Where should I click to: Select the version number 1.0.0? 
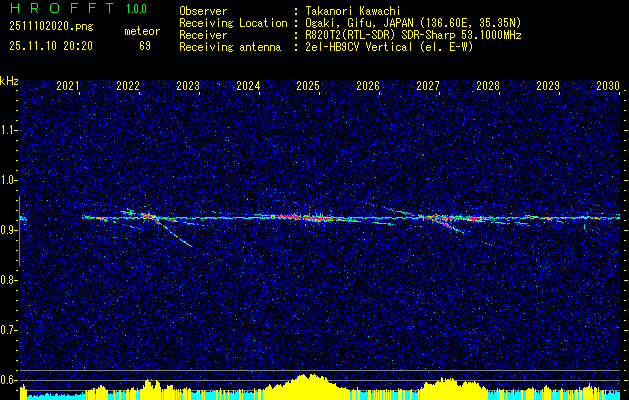coord(136,8)
